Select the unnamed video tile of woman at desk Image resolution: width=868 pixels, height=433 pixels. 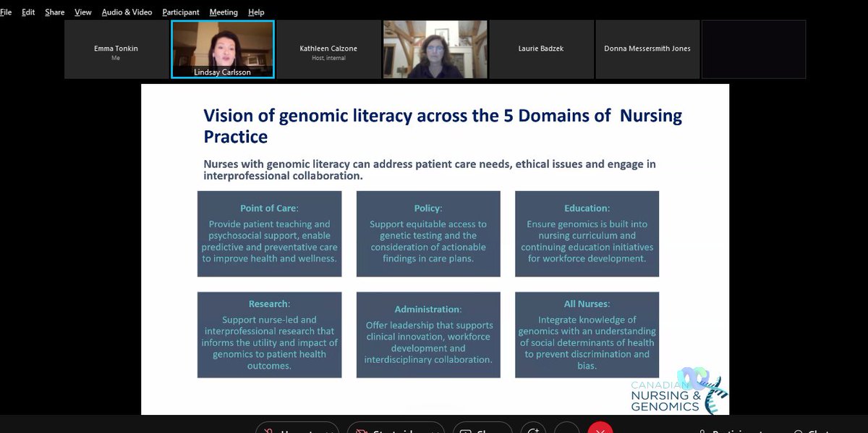[435, 49]
